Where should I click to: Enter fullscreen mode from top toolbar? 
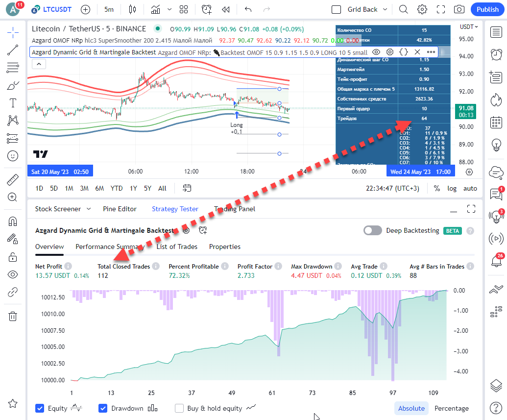441,10
